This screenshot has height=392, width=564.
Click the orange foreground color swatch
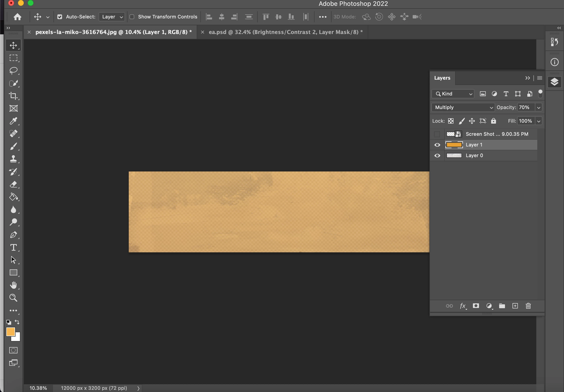coord(10,332)
